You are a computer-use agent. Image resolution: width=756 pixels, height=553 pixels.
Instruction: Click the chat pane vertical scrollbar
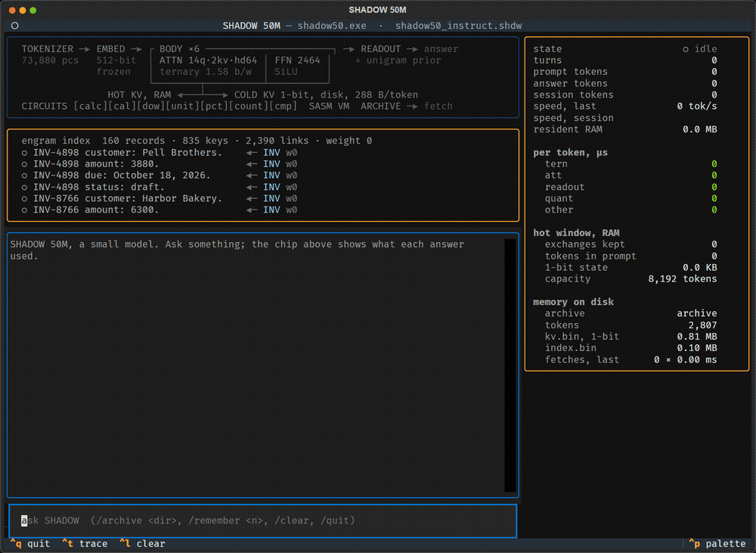510,365
